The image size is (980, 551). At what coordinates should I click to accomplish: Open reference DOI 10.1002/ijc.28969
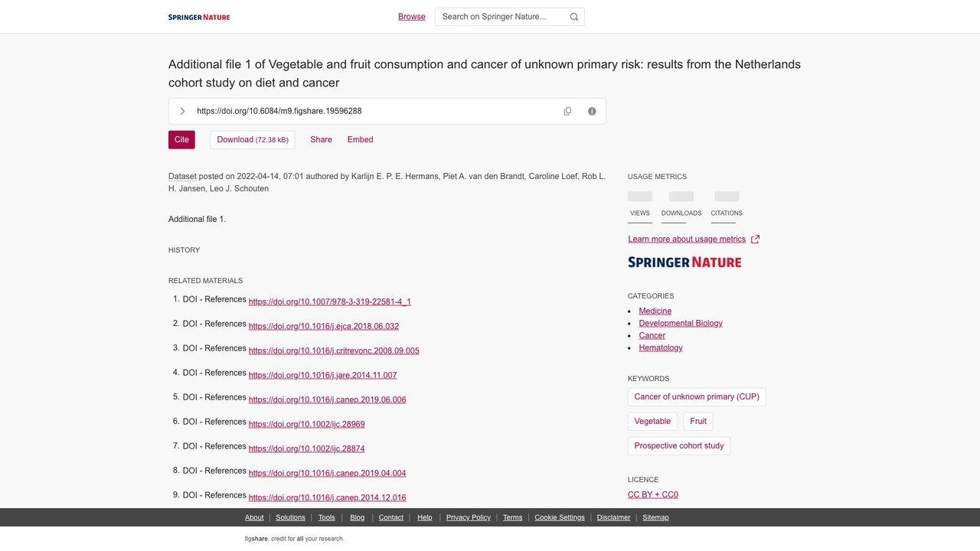point(307,424)
